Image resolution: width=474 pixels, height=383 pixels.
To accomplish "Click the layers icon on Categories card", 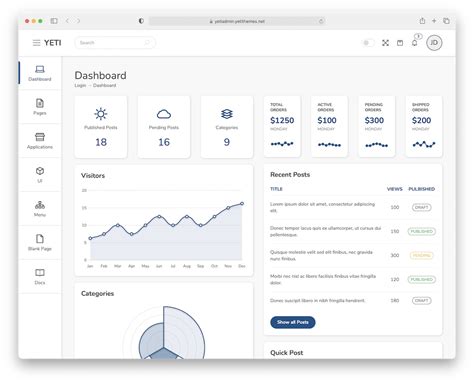I will 227,114.
